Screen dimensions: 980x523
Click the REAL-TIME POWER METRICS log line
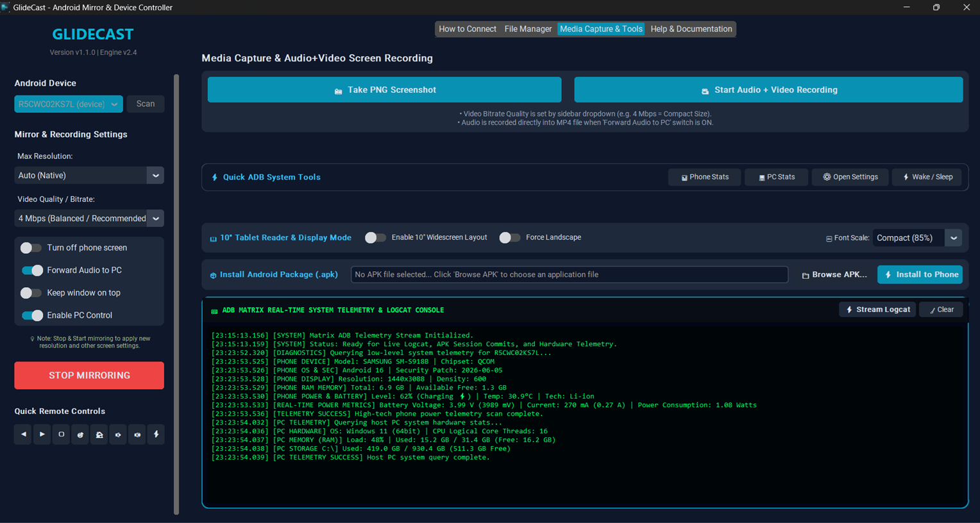pos(484,405)
